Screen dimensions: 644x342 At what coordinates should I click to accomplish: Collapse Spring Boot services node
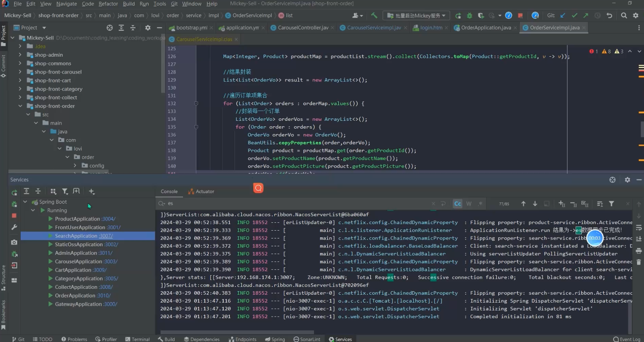25,202
